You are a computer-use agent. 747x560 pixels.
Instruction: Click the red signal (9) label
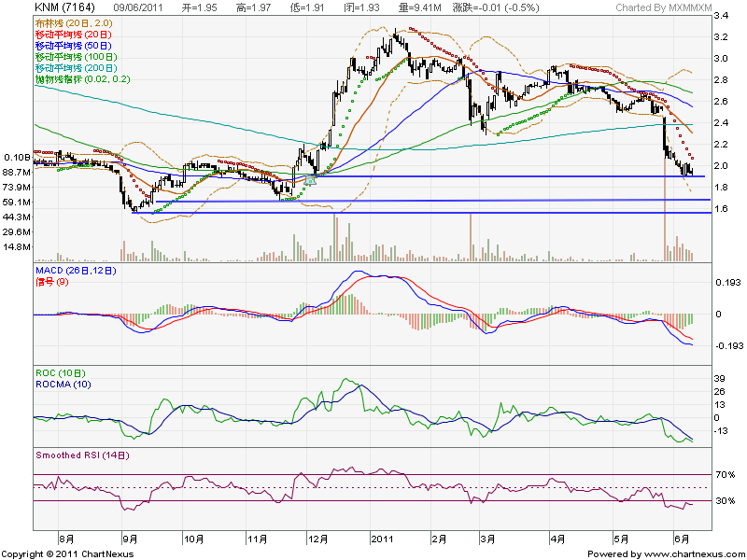[51, 281]
